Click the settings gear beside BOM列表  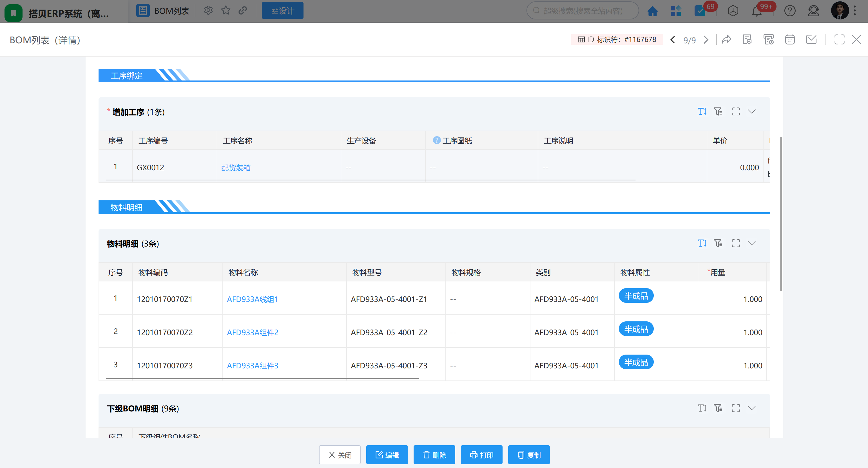pos(208,11)
